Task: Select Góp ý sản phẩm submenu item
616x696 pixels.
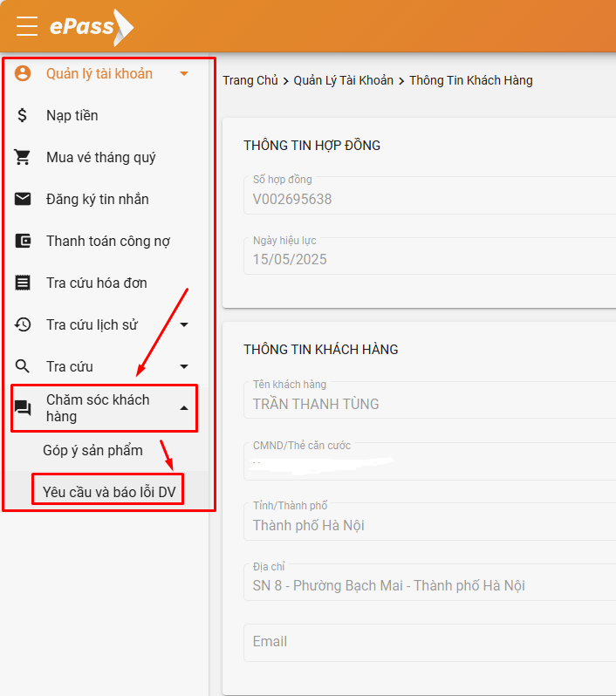Action: [x=92, y=450]
